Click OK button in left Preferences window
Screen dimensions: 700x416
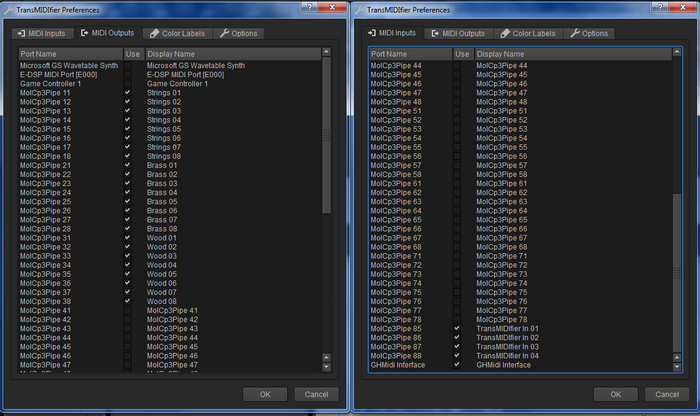click(x=265, y=395)
